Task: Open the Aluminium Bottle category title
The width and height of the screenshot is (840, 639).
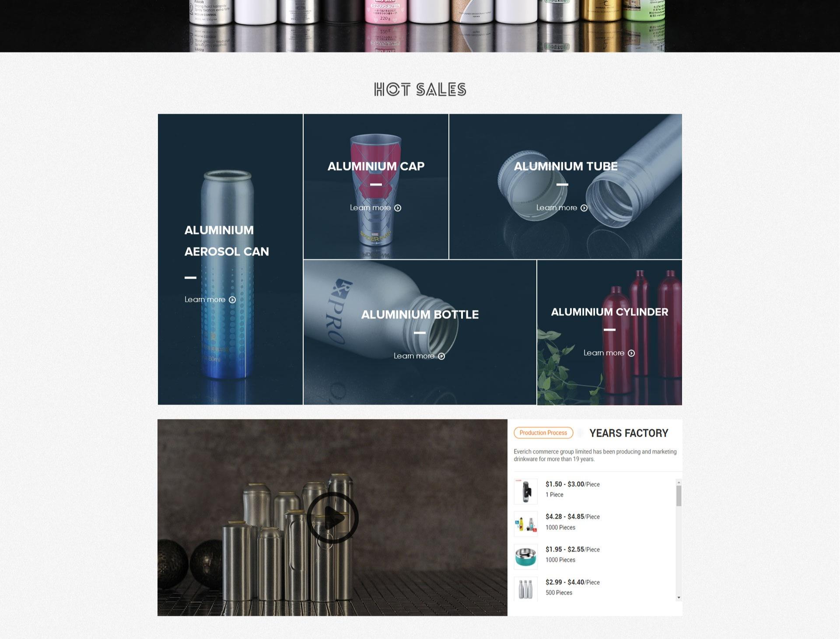Action: (x=420, y=314)
